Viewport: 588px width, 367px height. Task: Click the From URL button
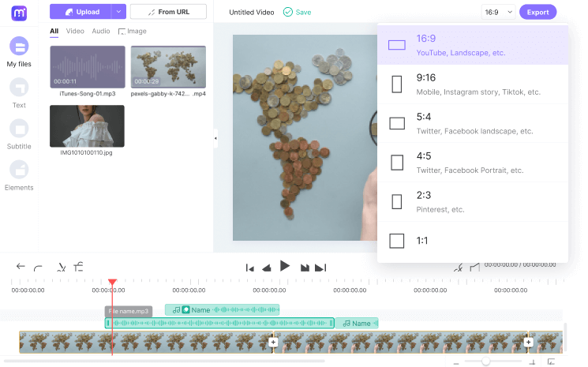(168, 12)
